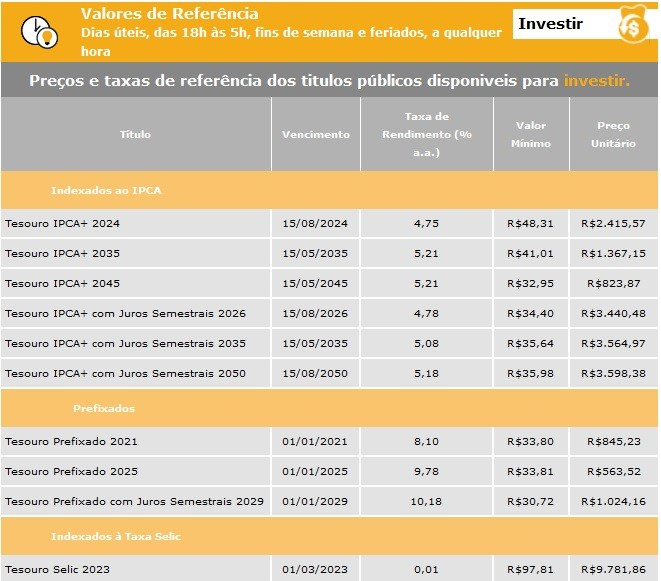Click the Valor Mínimo column header
Viewport: 661px width, 581px height.
click(531, 134)
